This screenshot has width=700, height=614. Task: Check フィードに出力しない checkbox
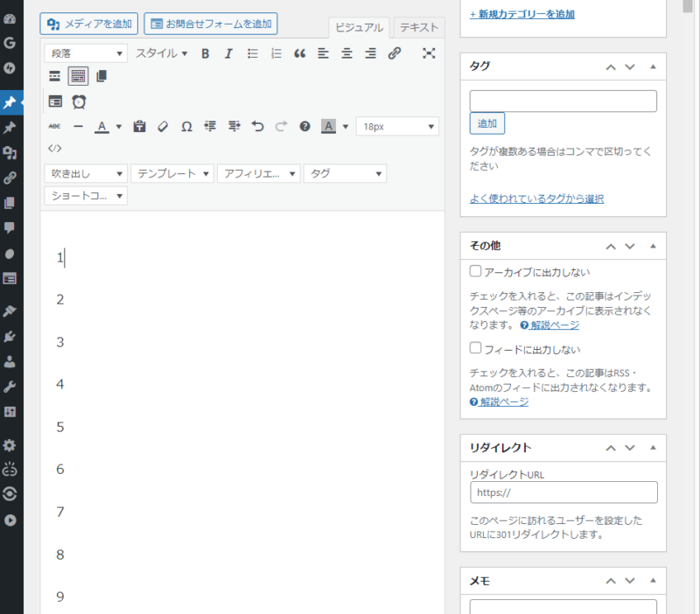(x=475, y=348)
